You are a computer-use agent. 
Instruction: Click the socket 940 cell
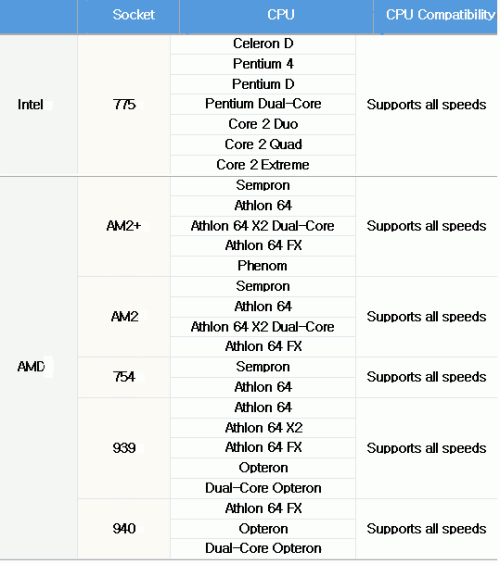click(124, 529)
